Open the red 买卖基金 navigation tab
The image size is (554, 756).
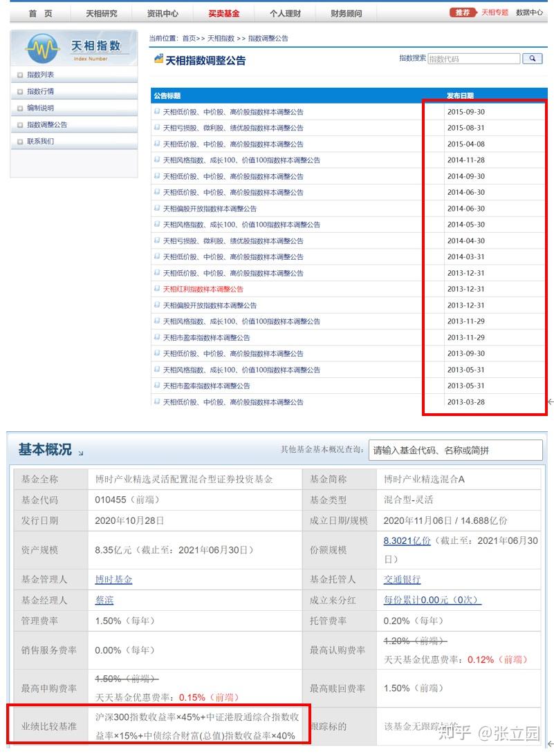click(224, 14)
